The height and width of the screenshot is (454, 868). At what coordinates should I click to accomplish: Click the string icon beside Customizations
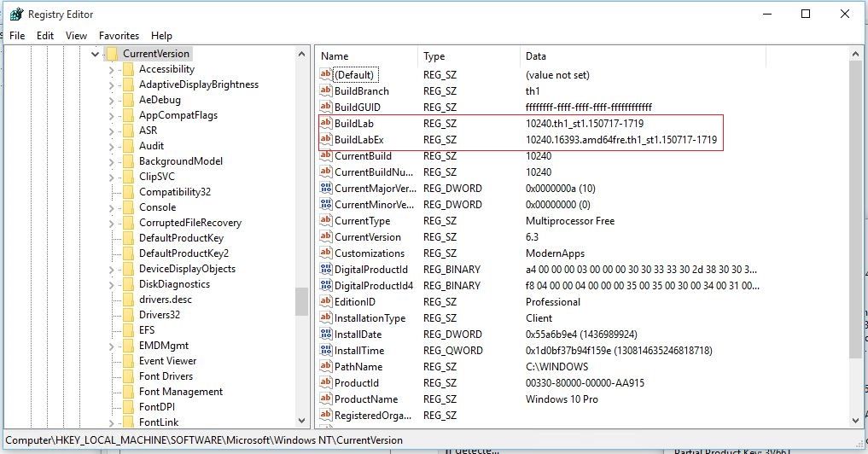(326, 253)
